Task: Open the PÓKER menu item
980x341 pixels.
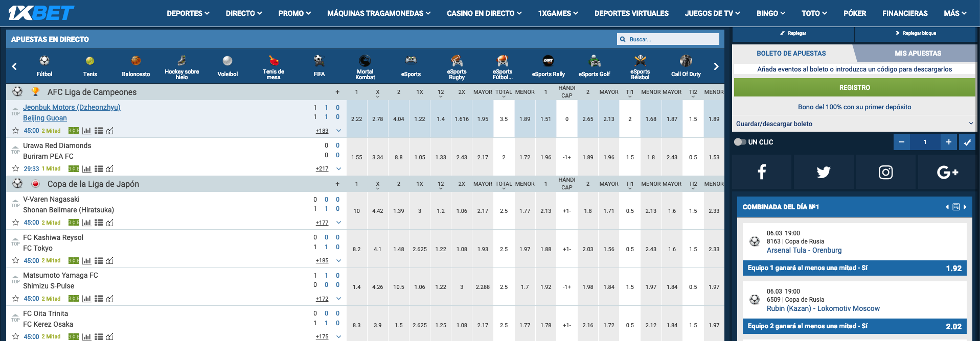Action: [x=855, y=13]
